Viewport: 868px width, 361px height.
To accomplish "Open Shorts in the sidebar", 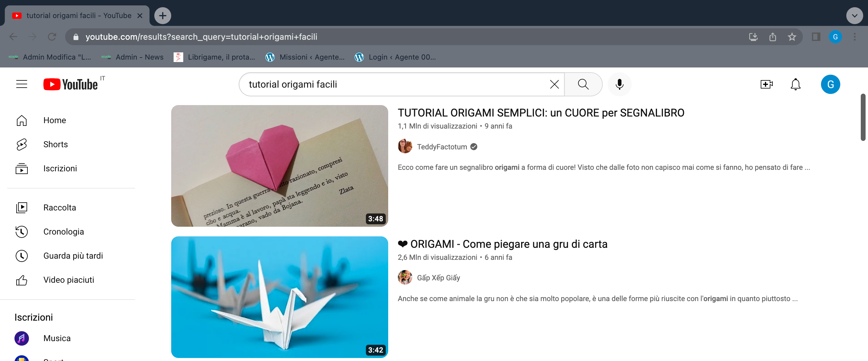I will pyautogui.click(x=71, y=145).
